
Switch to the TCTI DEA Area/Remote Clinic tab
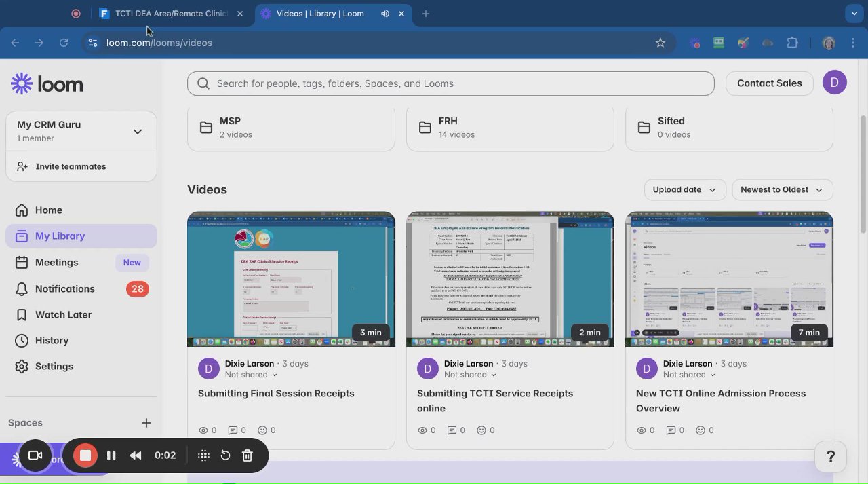pos(171,14)
